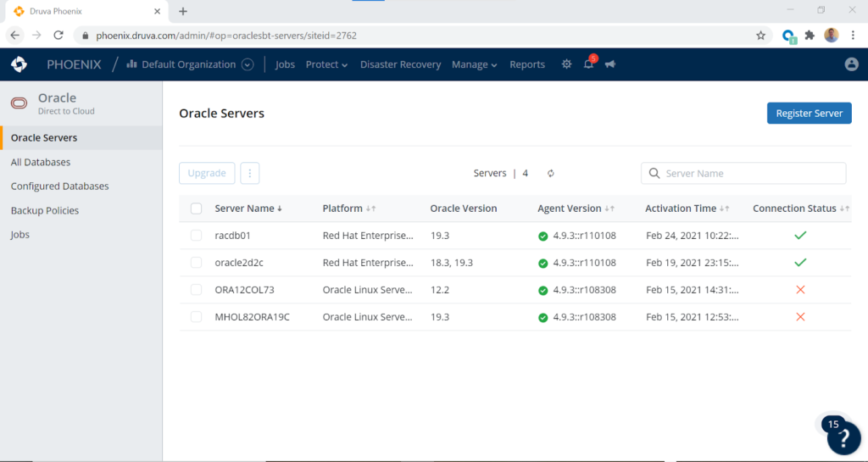Open the oracle2d2c server link
Viewport: 868px width, 462px height.
coord(239,263)
